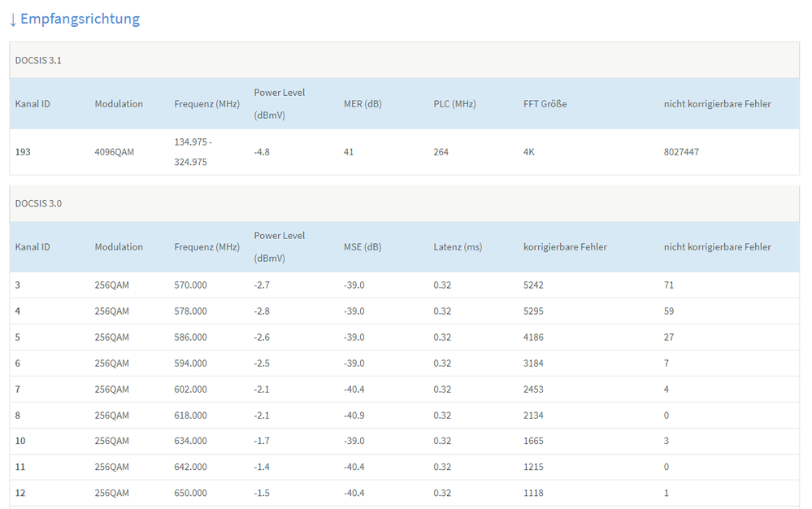Click the 4K FFT size cell
Image resolution: width=812 pixels, height=509 pixels.
coord(529,152)
